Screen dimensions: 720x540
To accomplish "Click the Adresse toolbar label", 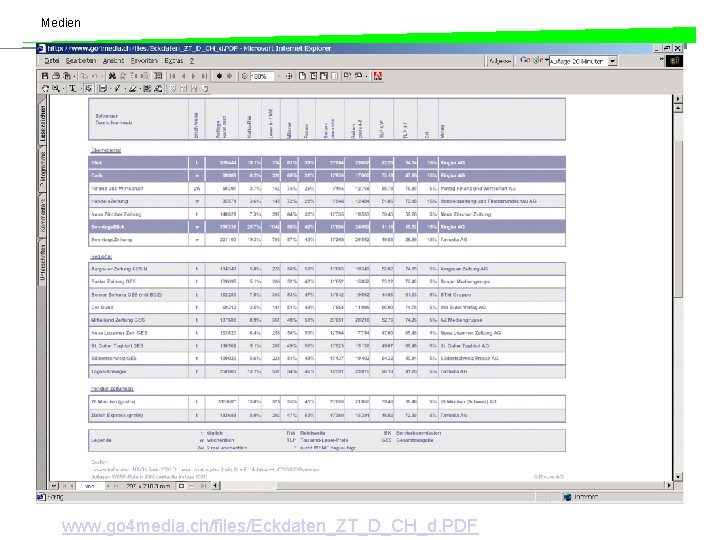I will (500, 61).
